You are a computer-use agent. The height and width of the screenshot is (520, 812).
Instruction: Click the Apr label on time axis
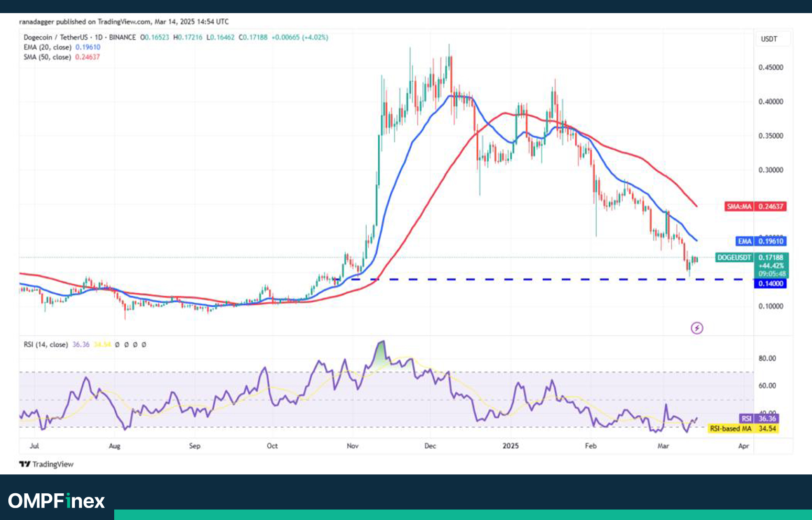(x=743, y=446)
